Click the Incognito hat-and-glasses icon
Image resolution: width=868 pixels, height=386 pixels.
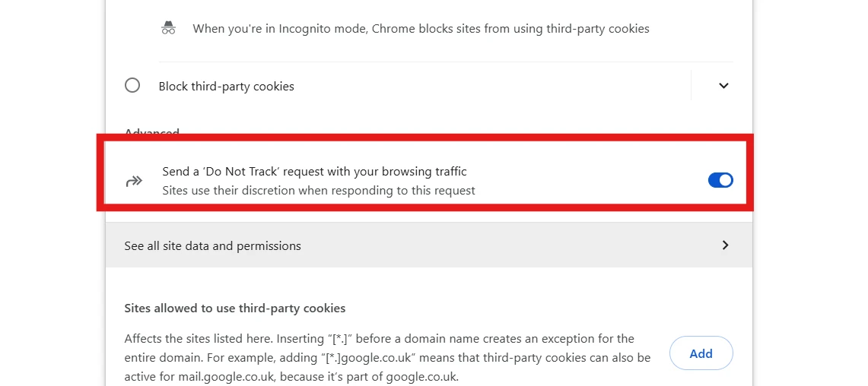point(168,27)
